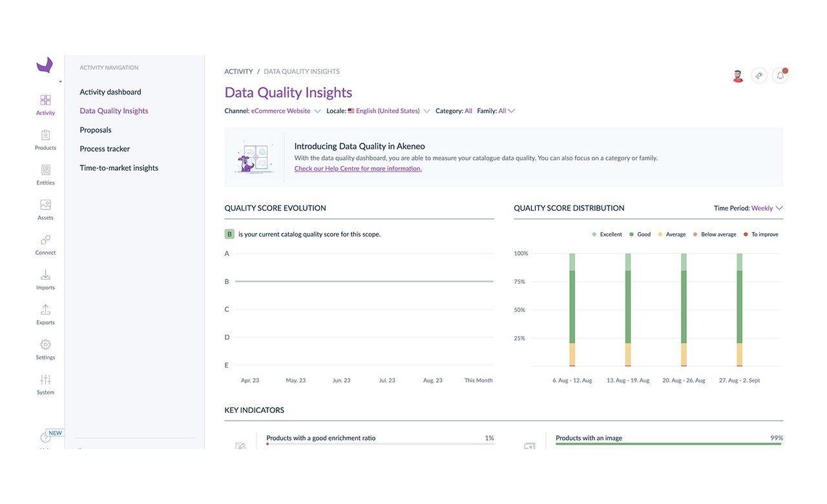Expand the caret below the Akeneo logo
827x504 pixels.
tap(60, 82)
